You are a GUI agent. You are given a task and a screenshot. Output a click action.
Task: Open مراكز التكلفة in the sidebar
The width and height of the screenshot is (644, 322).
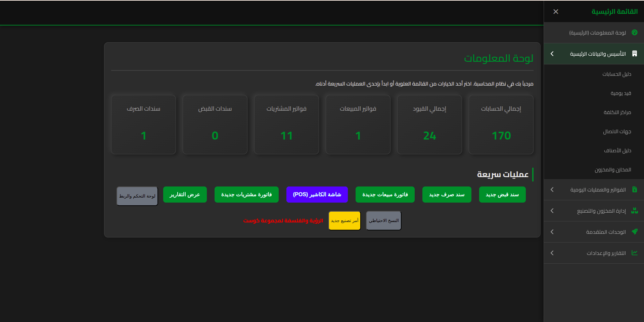pyautogui.click(x=617, y=112)
